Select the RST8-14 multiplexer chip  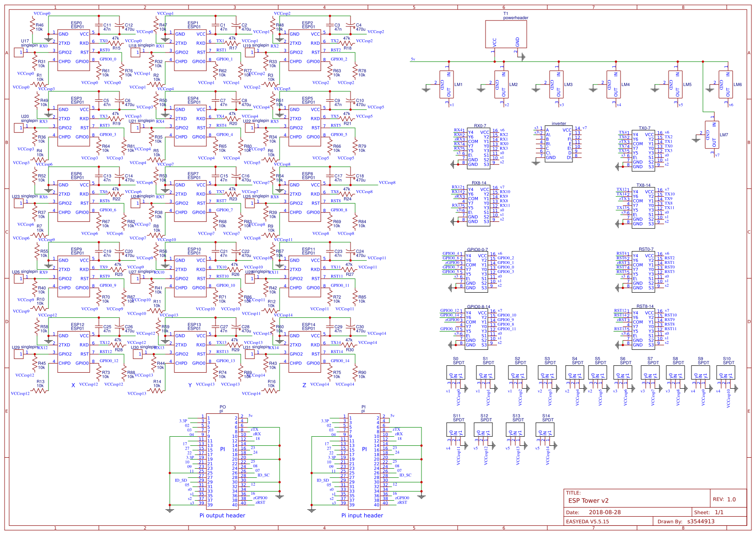pos(643,329)
